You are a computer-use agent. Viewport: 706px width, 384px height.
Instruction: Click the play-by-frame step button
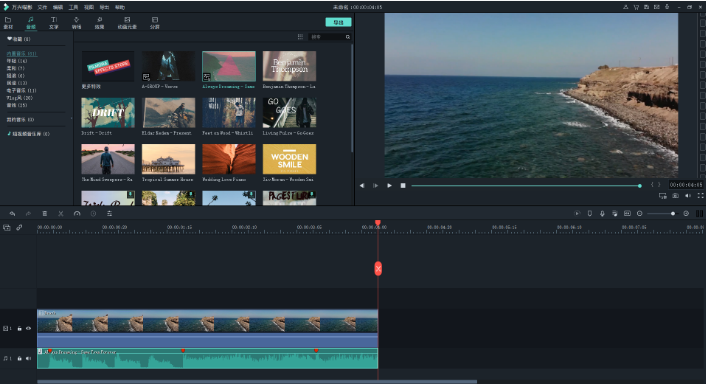pos(375,185)
